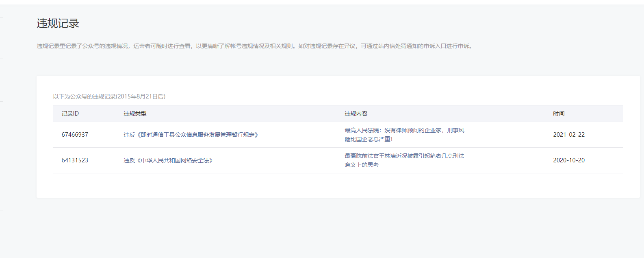The image size is (644, 258).
Task: Click the date 2021-02-22
Action: (x=568, y=135)
